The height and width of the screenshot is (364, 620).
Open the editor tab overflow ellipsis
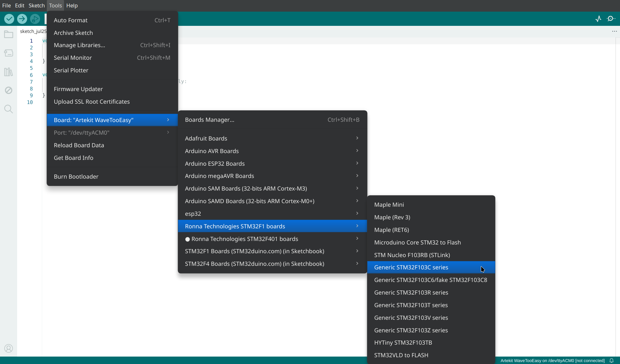point(614,31)
